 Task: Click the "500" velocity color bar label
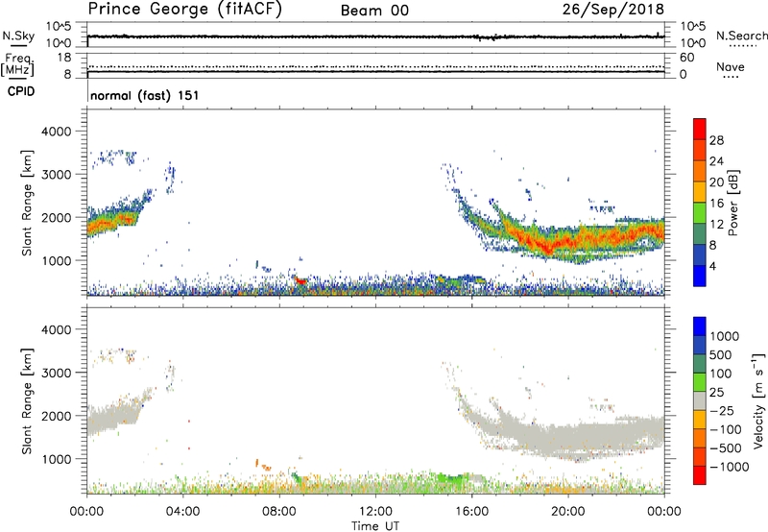click(x=719, y=354)
